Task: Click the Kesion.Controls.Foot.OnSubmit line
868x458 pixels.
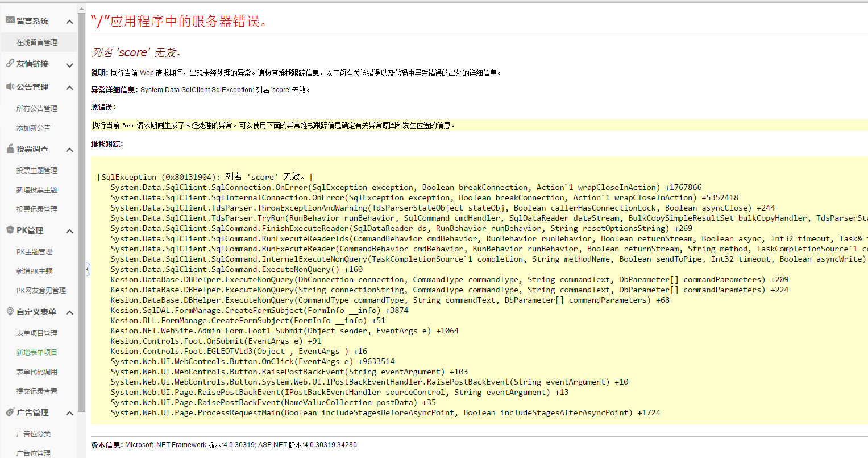Action: coord(216,341)
